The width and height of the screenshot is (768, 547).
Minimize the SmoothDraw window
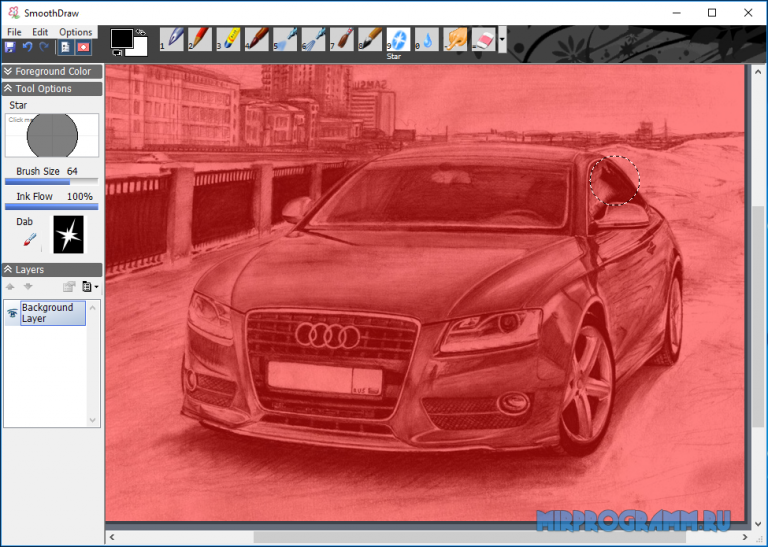pyautogui.click(x=676, y=13)
